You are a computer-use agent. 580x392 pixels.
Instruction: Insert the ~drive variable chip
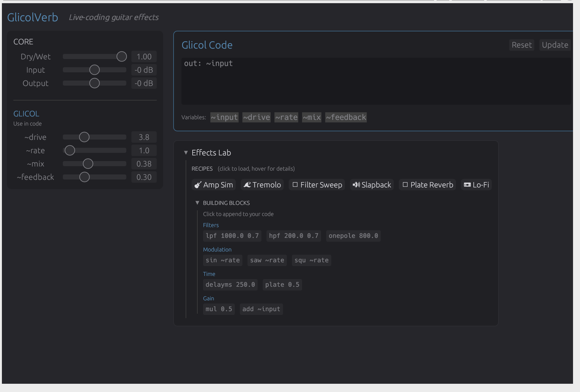(256, 117)
